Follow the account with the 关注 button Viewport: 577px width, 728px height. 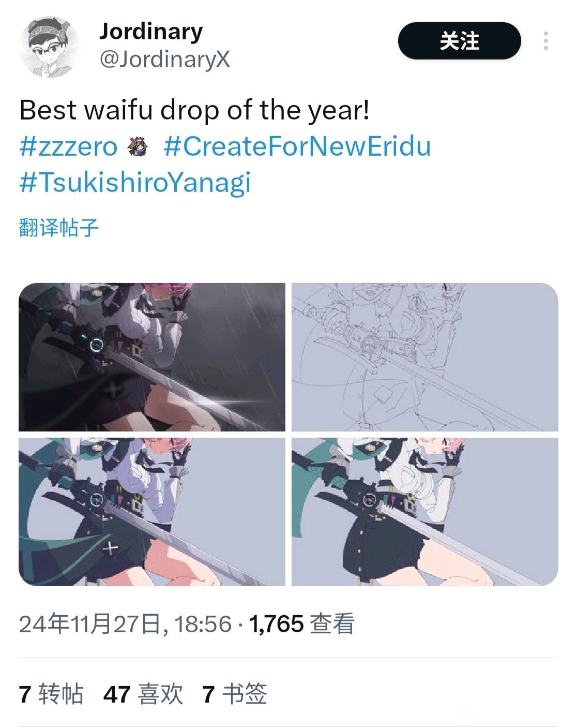click(459, 41)
